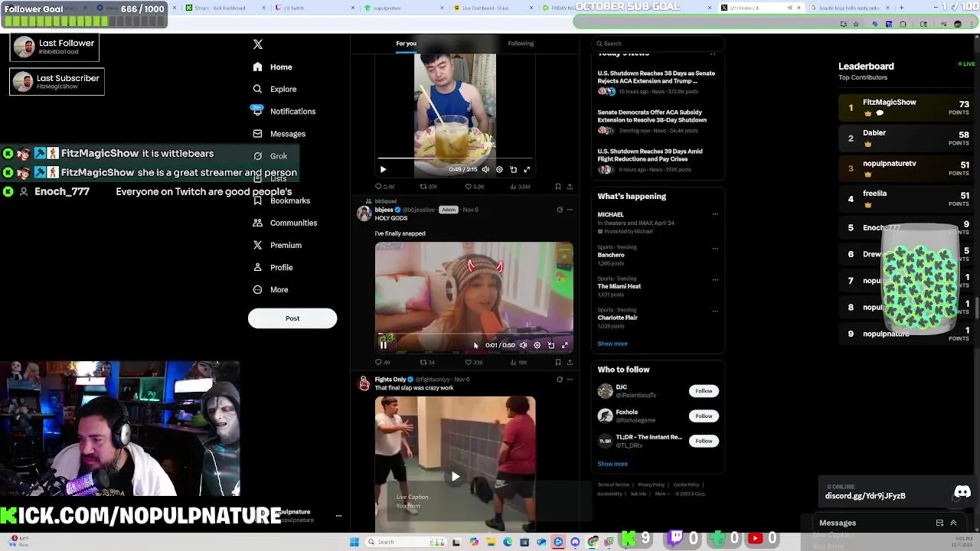Switch to the For you tab
980x551 pixels.
tap(406, 44)
